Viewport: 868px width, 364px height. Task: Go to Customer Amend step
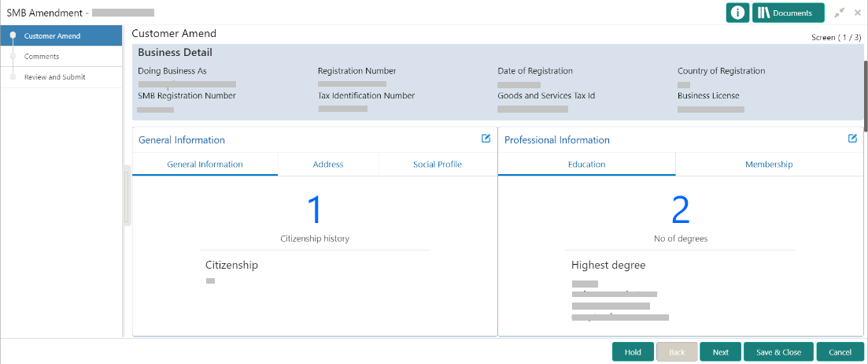pyautogui.click(x=52, y=36)
